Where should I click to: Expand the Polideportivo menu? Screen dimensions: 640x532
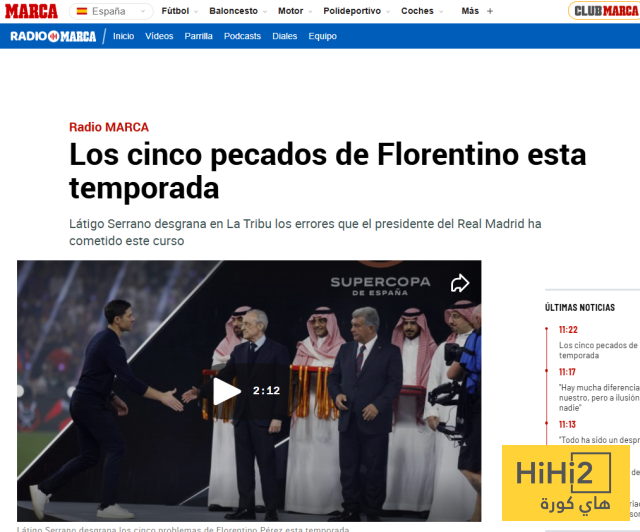(x=359, y=11)
